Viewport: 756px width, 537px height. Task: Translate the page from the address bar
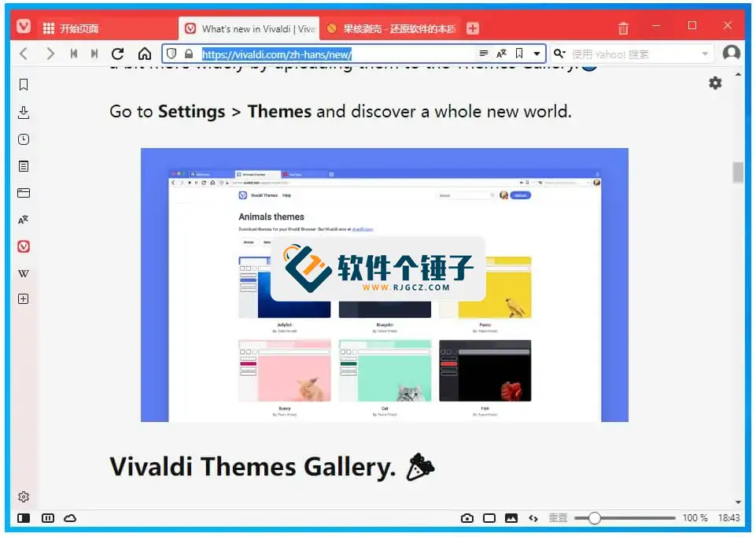(x=501, y=54)
